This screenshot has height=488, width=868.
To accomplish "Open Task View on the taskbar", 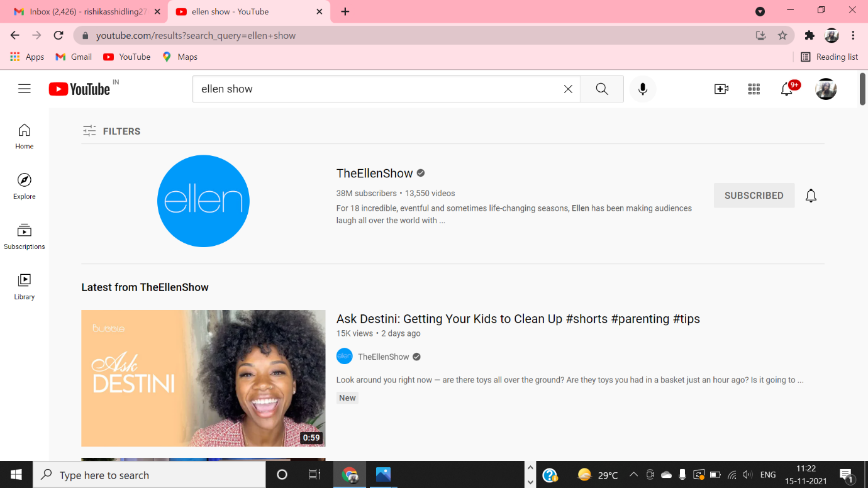I will (x=314, y=475).
